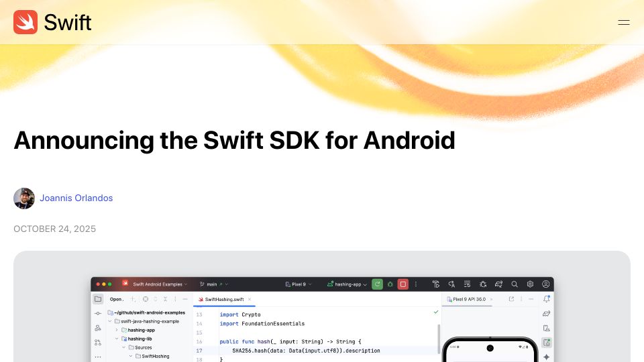644x362 pixels.
Task: Close the SwiftHashing.swift tab
Action: point(250,299)
